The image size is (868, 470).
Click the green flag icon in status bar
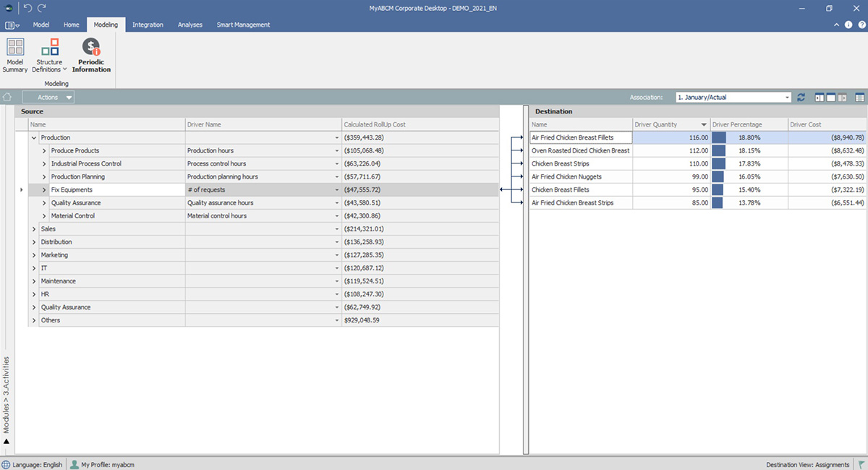861,464
